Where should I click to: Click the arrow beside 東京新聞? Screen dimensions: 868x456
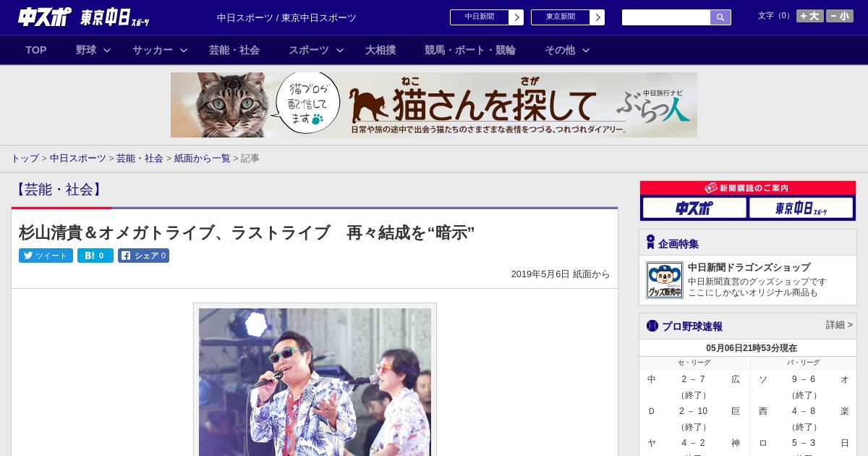click(x=597, y=17)
